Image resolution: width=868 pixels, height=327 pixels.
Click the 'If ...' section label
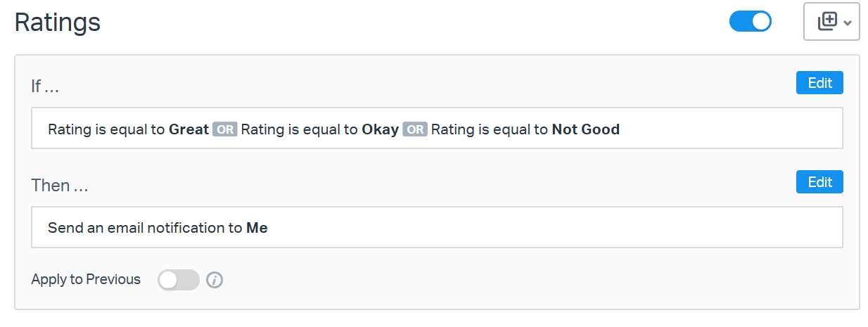click(45, 86)
